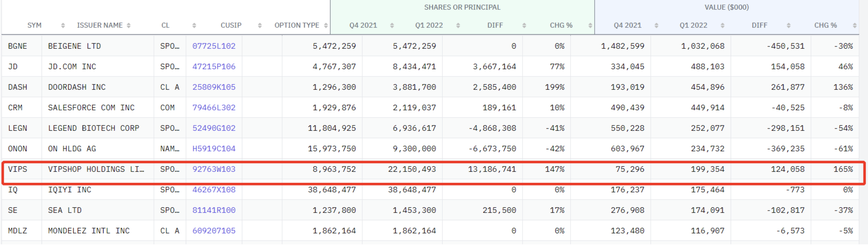This screenshot has height=248, width=868.
Task: Sort shares Q4 2021 column arrows
Action: coord(392,26)
